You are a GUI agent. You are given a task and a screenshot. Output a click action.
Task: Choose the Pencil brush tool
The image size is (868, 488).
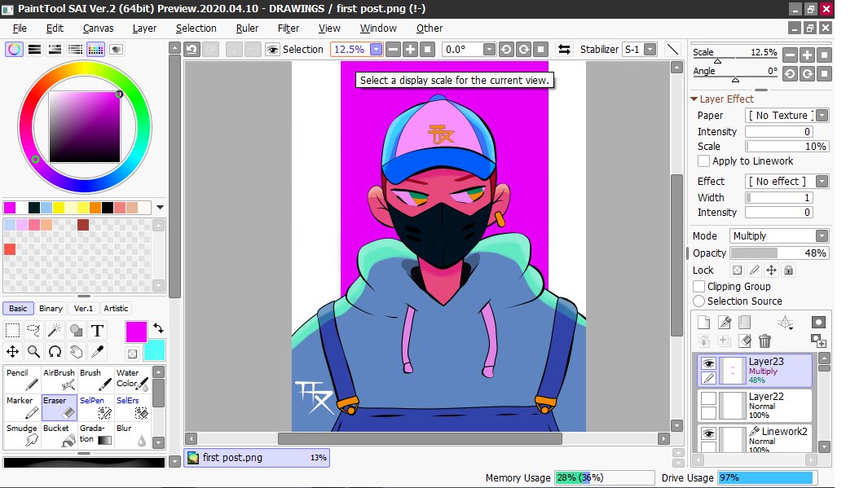pyautogui.click(x=22, y=379)
